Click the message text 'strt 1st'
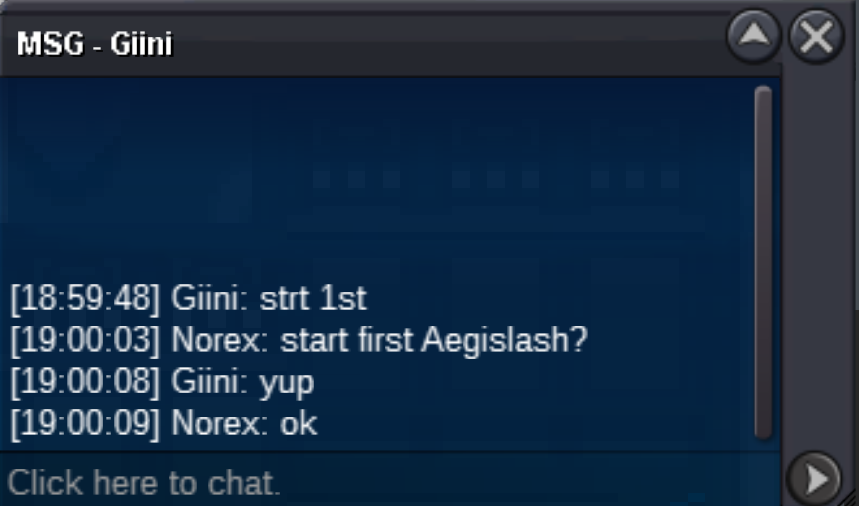 pyautogui.click(x=313, y=299)
